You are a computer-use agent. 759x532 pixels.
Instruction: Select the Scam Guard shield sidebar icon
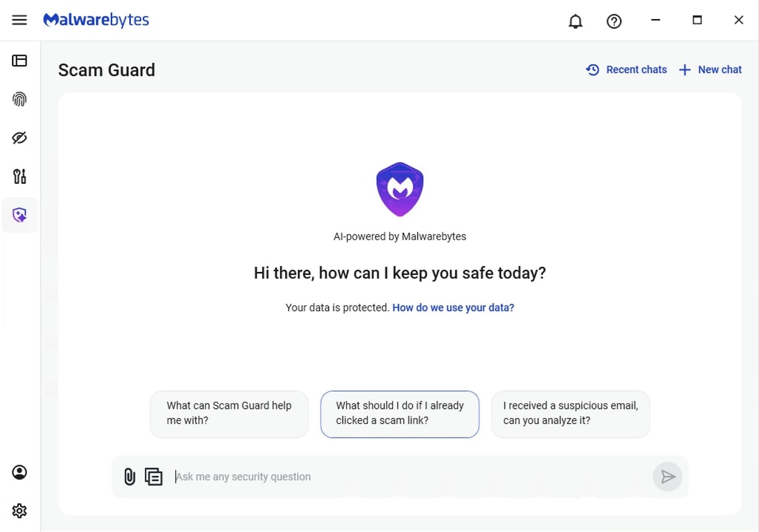[x=19, y=215]
